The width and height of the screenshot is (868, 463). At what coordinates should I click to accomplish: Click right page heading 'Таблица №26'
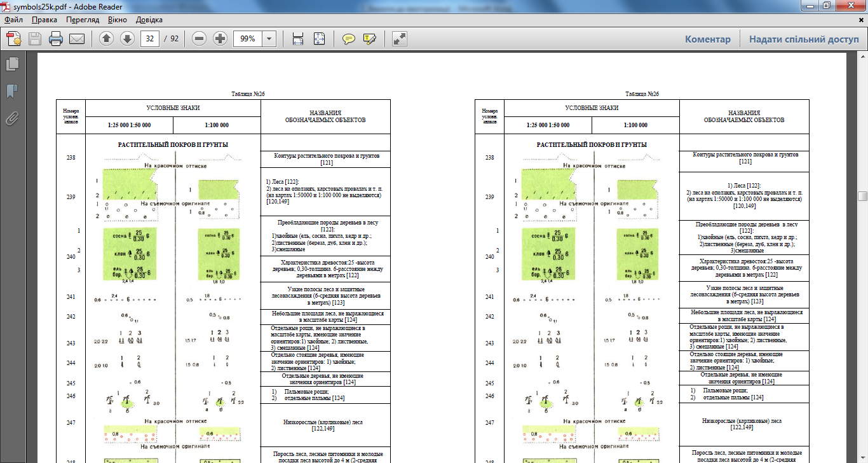click(x=642, y=94)
